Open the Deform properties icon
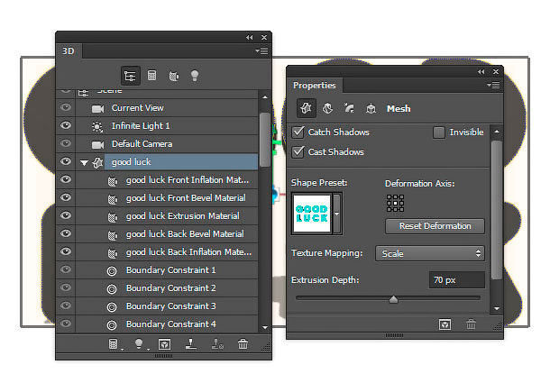The width and height of the screenshot is (541, 392). (327, 109)
